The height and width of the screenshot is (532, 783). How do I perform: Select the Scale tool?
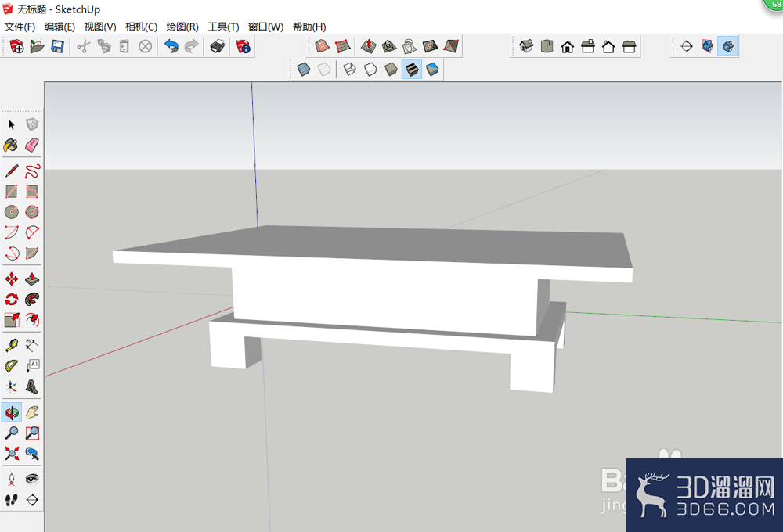point(12,320)
